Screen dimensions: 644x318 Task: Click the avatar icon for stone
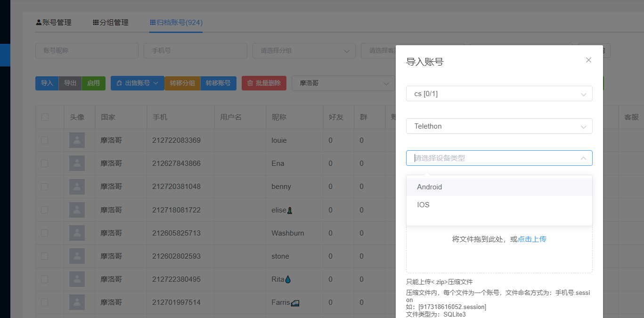(77, 256)
